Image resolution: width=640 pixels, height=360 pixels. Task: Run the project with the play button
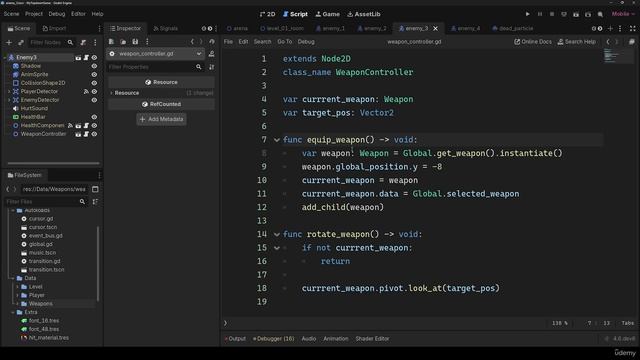point(527,14)
